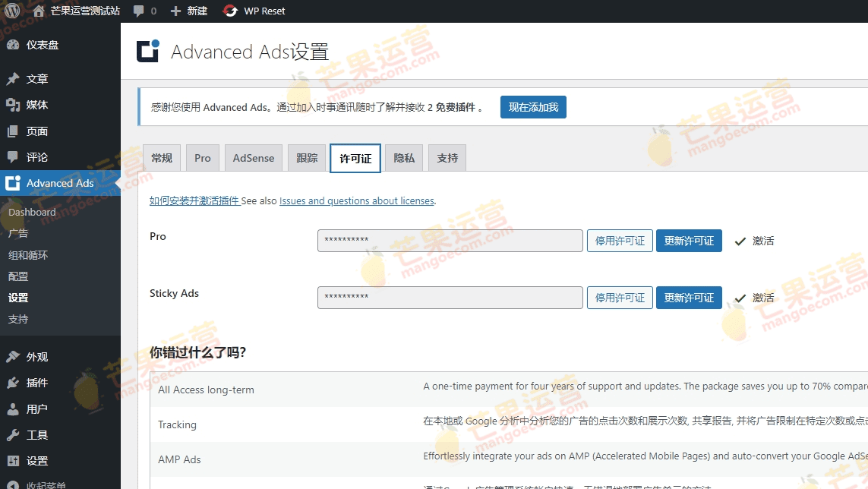Click the 激活 status beside Pro
The image size is (868, 489).
tap(762, 241)
